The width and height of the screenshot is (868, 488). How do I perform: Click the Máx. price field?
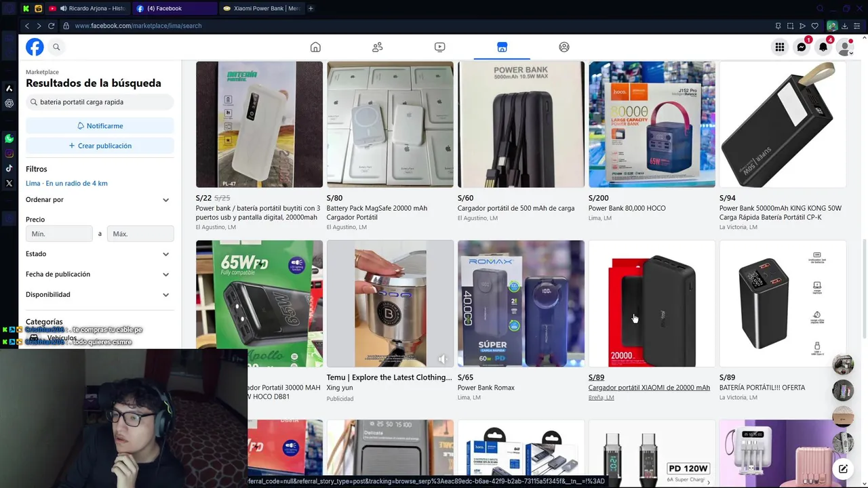coord(140,234)
